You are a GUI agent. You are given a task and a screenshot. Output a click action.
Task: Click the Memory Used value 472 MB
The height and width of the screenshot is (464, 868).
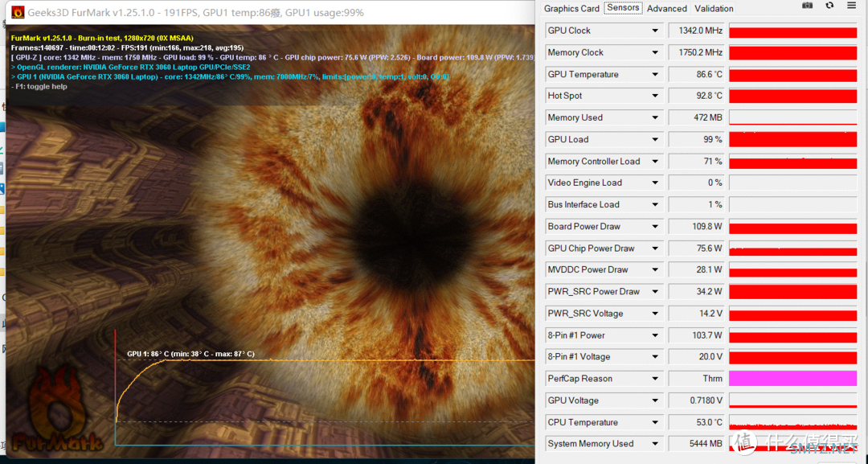(x=696, y=118)
